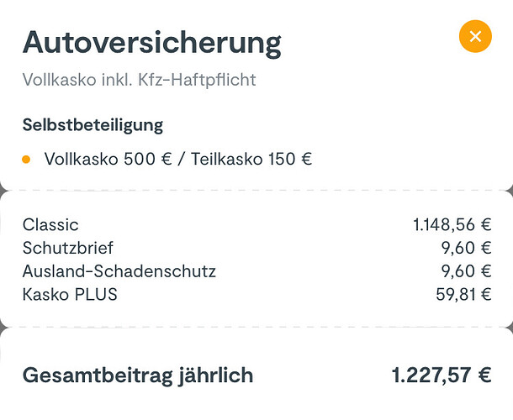The image size is (513, 420).
Task: Close the Autoversicherung details panel
Action: 475,36
